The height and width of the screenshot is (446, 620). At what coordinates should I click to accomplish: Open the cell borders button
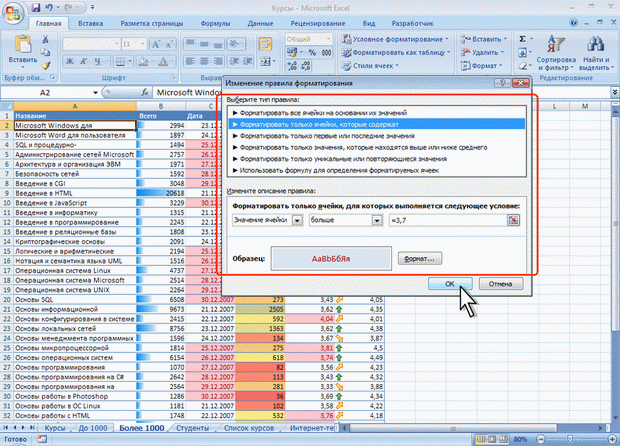tap(120, 61)
